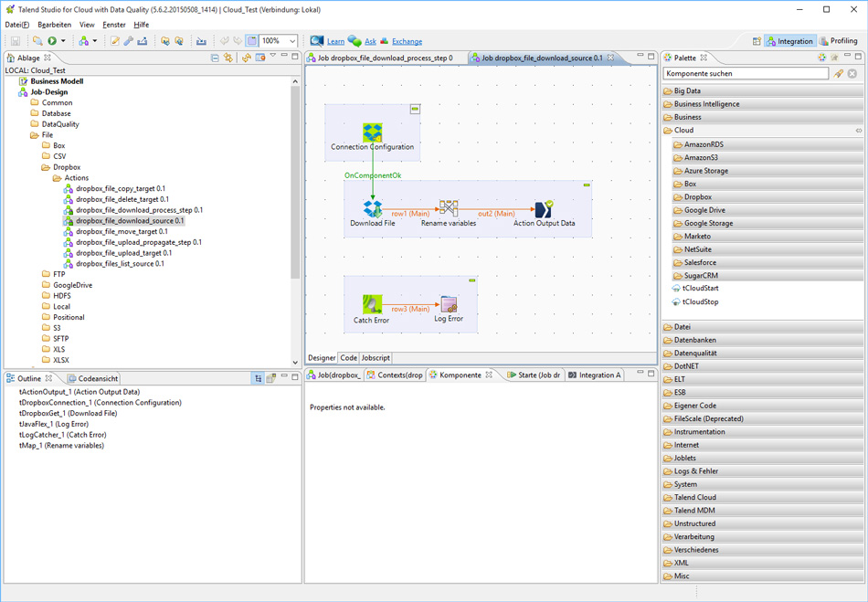Open the Ask link
The height and width of the screenshot is (602, 868).
pyautogui.click(x=370, y=41)
